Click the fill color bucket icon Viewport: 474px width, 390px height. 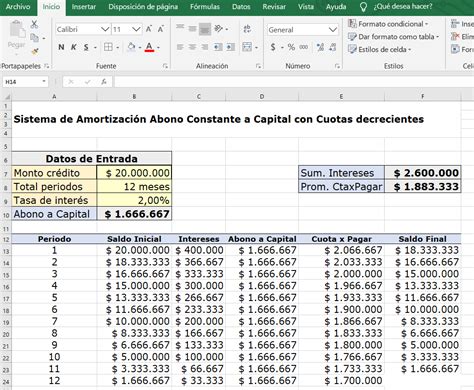(x=131, y=47)
